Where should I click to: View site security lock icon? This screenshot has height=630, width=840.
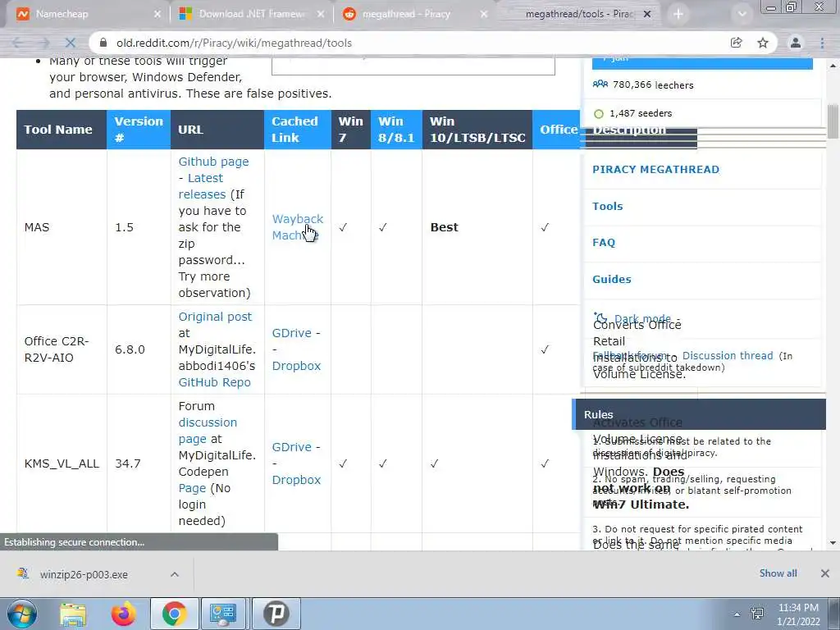[103, 43]
